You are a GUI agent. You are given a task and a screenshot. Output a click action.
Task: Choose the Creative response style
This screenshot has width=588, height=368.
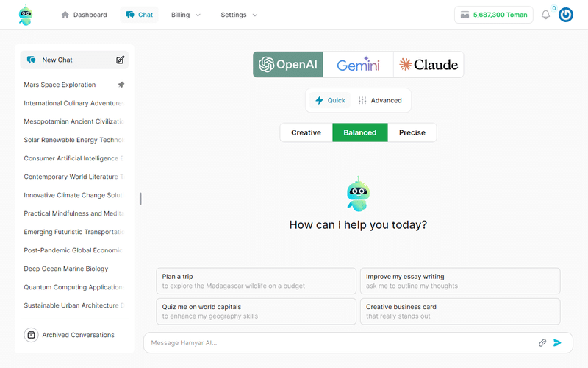pyautogui.click(x=306, y=132)
